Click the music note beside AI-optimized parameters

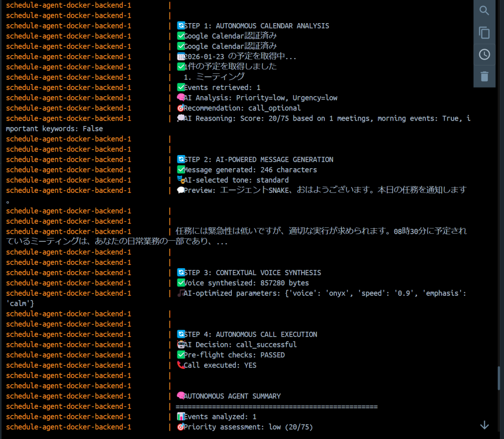click(180, 293)
